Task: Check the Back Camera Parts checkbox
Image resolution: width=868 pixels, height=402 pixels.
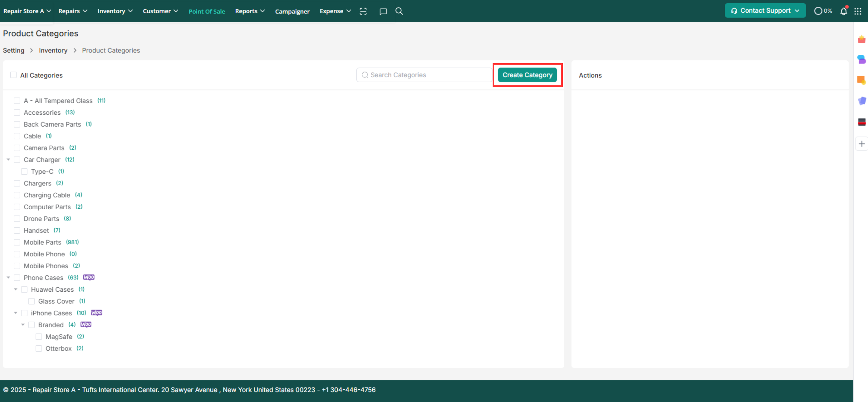Action: point(17,124)
